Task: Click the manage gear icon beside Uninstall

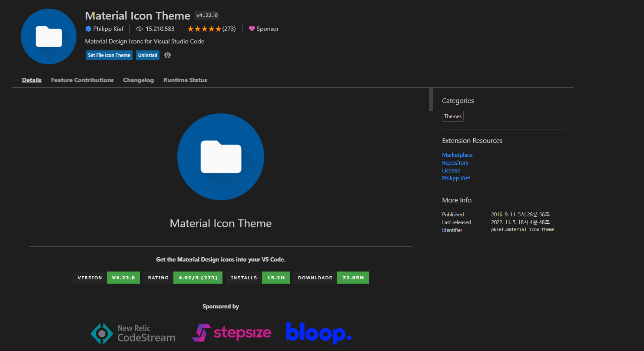Action: click(x=168, y=55)
